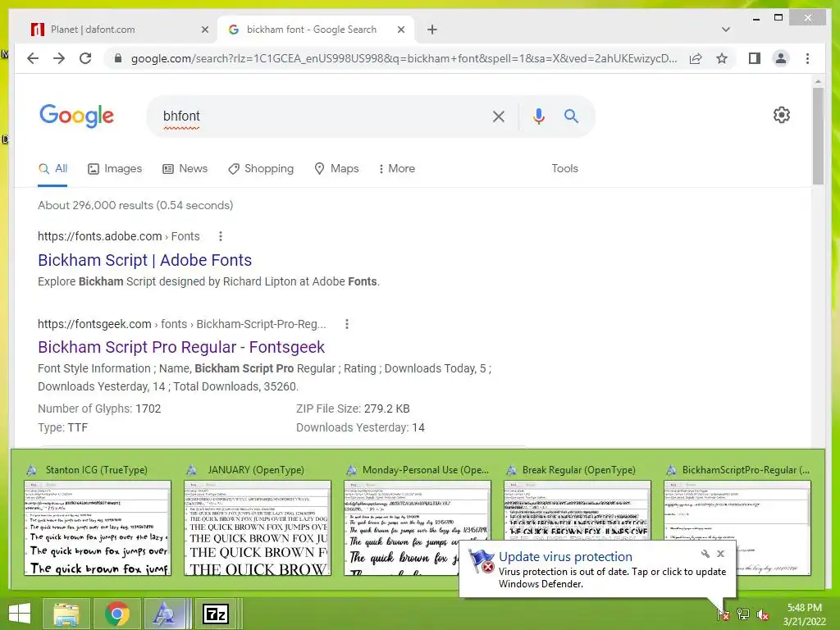Select the bickham font Google Search tab
The height and width of the screenshot is (630, 840).
click(x=316, y=30)
